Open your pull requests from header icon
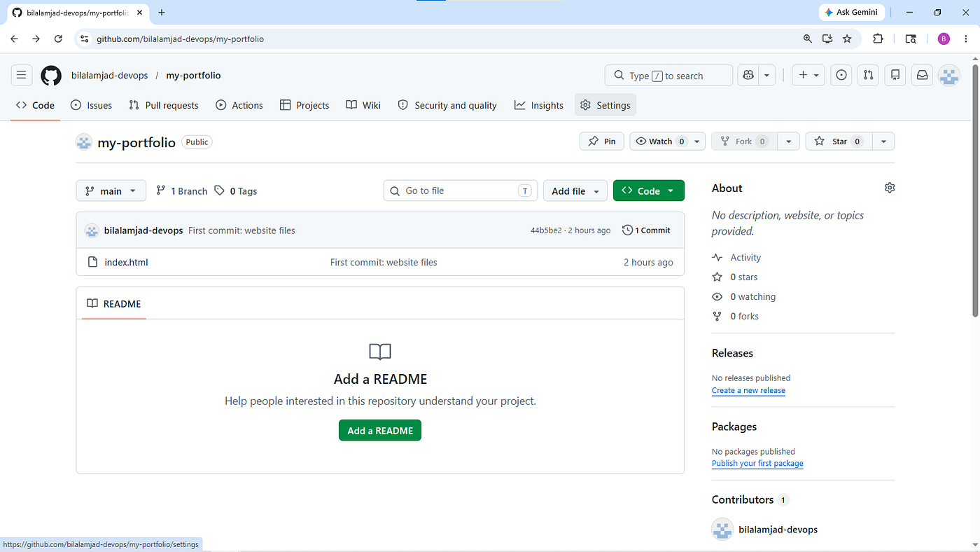This screenshot has width=980, height=552. click(x=868, y=75)
